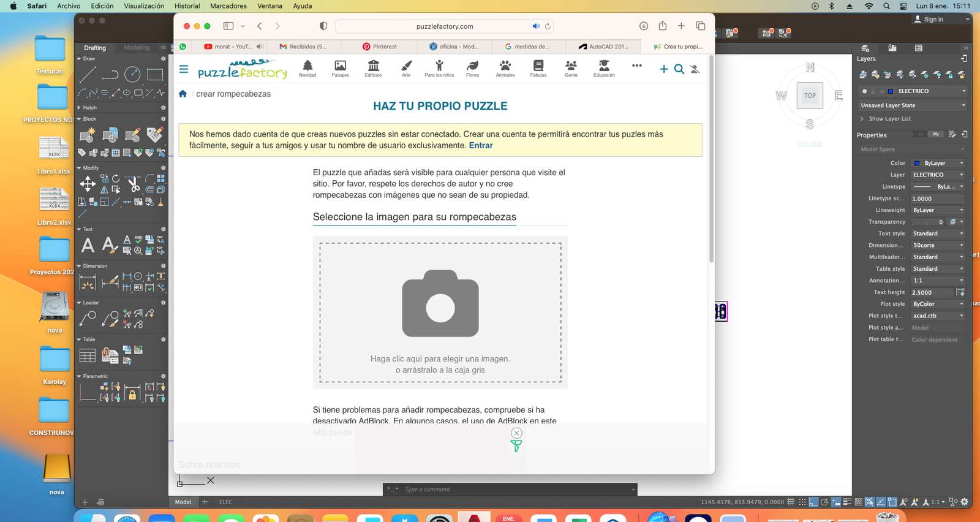Open the Layer Properties icon in Layers panel

click(863, 74)
